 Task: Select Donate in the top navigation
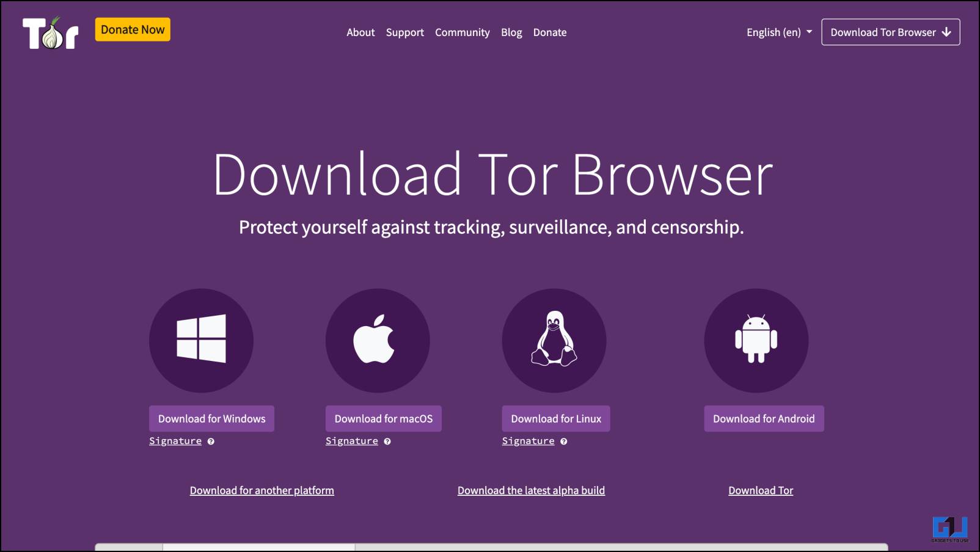coord(550,32)
